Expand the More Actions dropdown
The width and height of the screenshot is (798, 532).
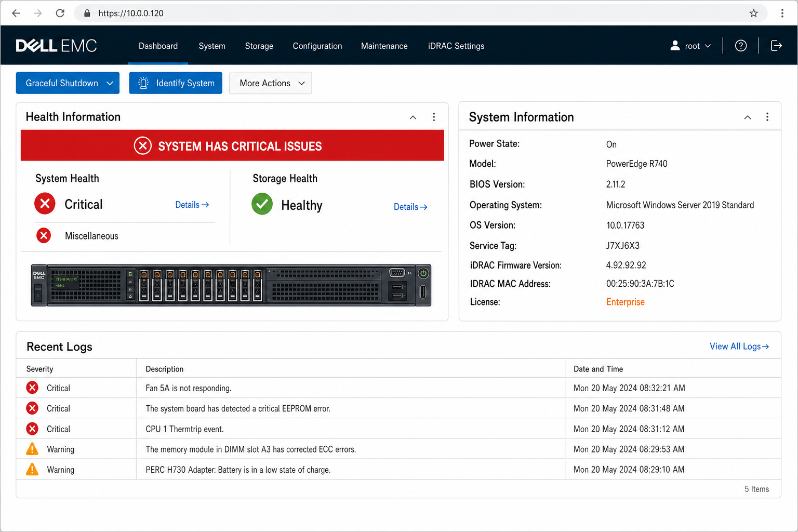[270, 83]
